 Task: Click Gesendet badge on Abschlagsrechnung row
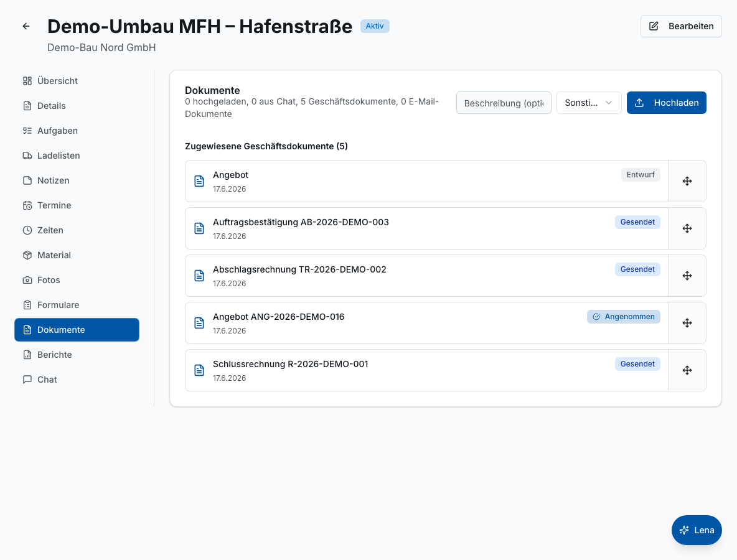click(x=637, y=269)
